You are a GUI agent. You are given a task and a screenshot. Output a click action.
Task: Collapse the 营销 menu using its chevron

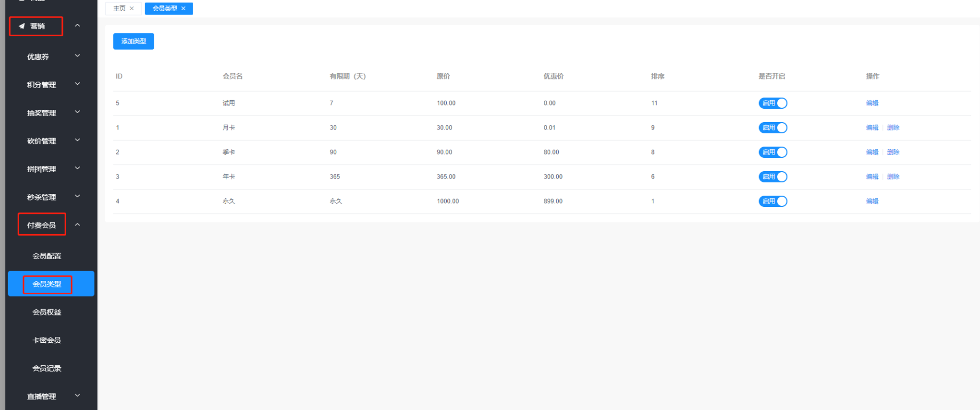(x=77, y=26)
